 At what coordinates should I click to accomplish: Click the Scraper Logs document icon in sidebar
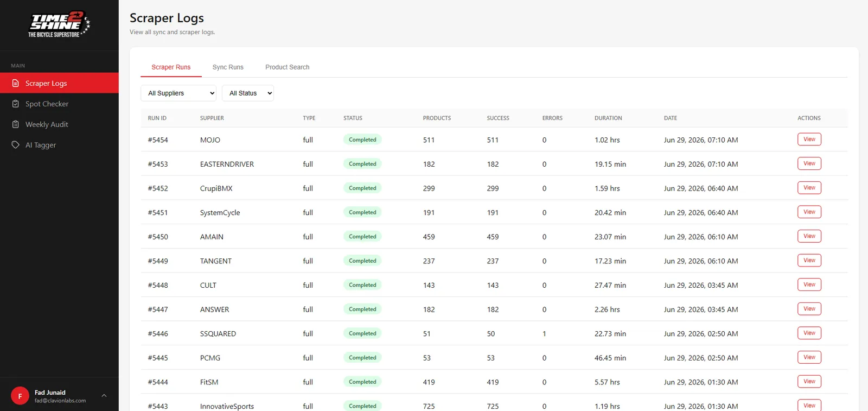pos(16,83)
